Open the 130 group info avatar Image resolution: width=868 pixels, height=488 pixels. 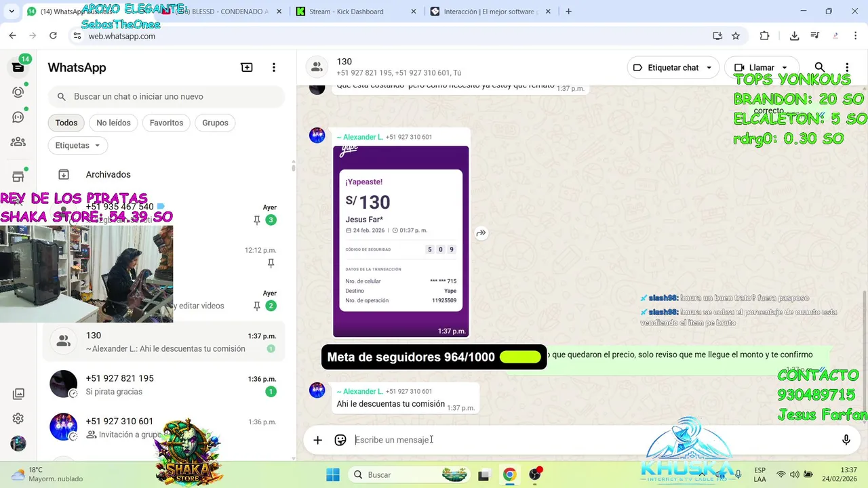(x=316, y=67)
